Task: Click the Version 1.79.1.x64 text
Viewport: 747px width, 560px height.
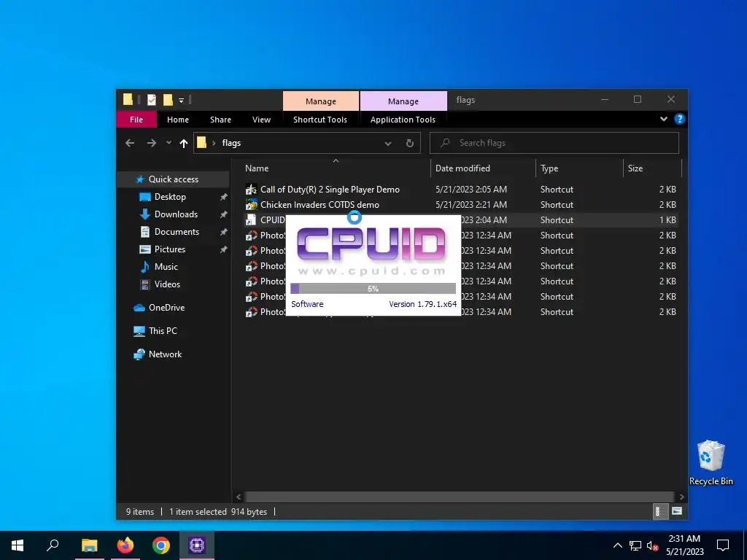Action: 422,304
